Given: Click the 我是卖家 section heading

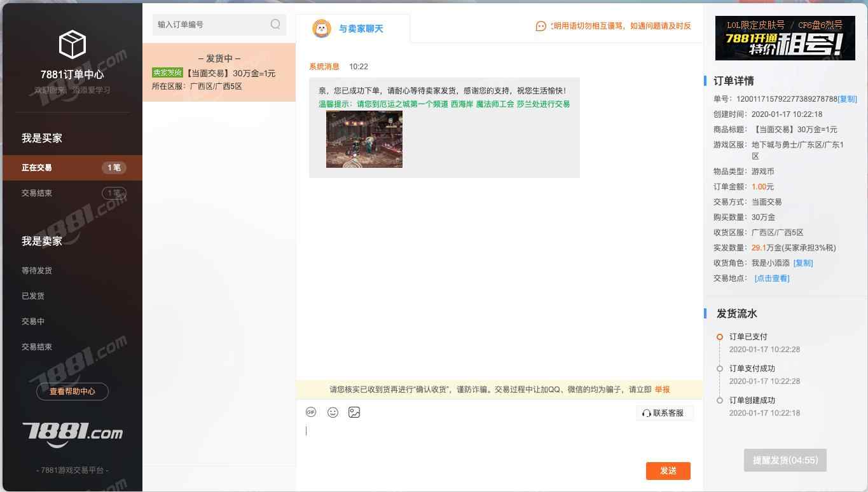Looking at the screenshot, I should coord(42,242).
